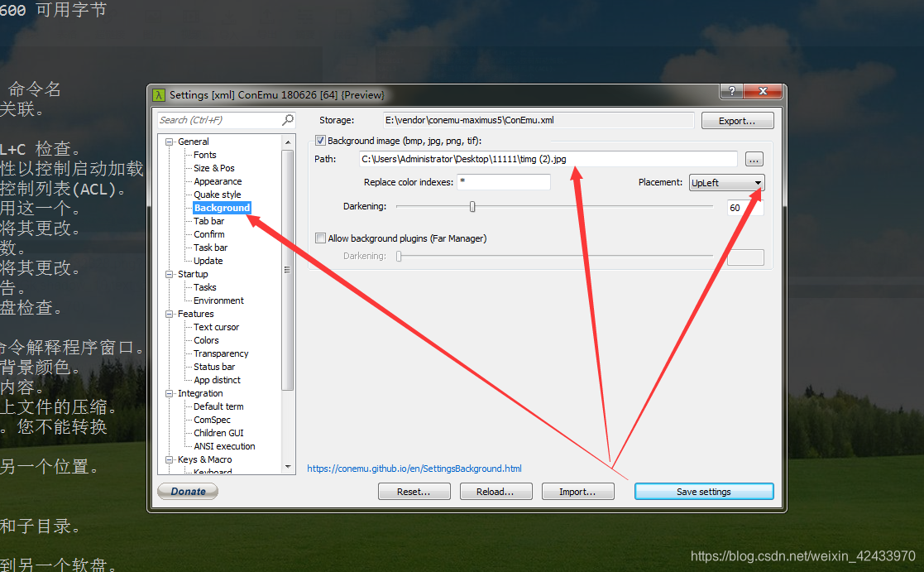The height and width of the screenshot is (572, 924).
Task: Uncheck the Background image checkbox
Action: tap(320, 141)
